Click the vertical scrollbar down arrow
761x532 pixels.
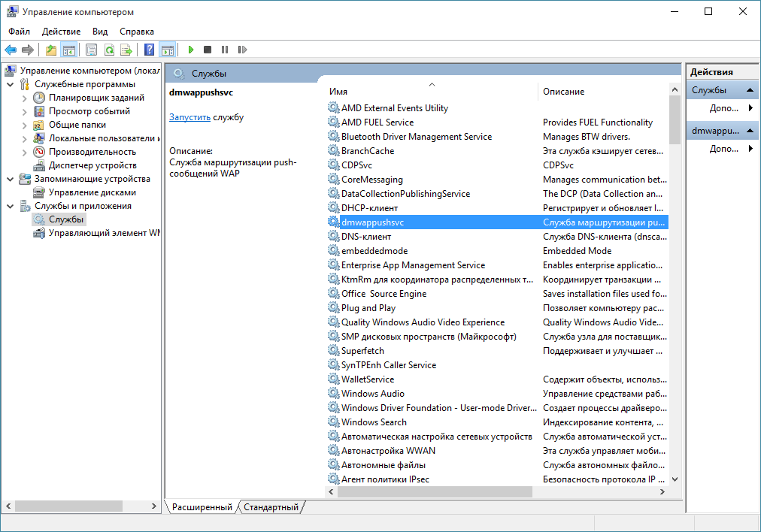pos(675,478)
